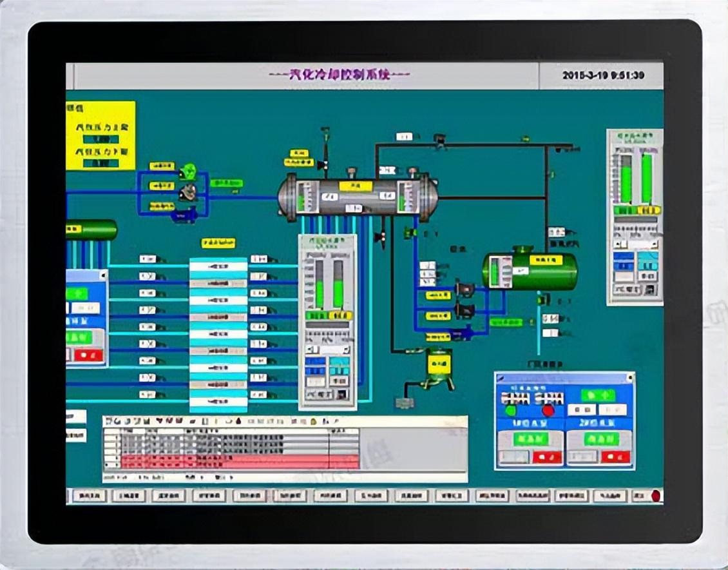This screenshot has height=570, width=728.
Task: Select the green horizontal storage tank
Action: (x=530, y=270)
